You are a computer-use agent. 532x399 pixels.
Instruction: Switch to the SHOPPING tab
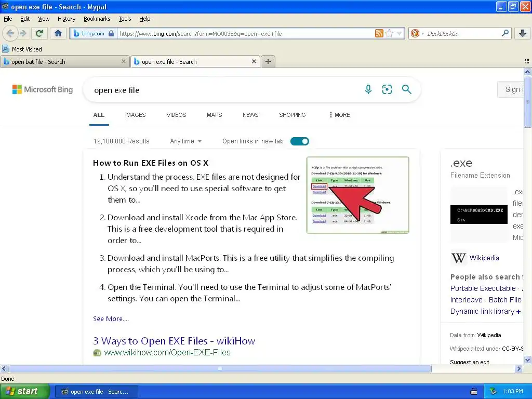pyautogui.click(x=292, y=115)
